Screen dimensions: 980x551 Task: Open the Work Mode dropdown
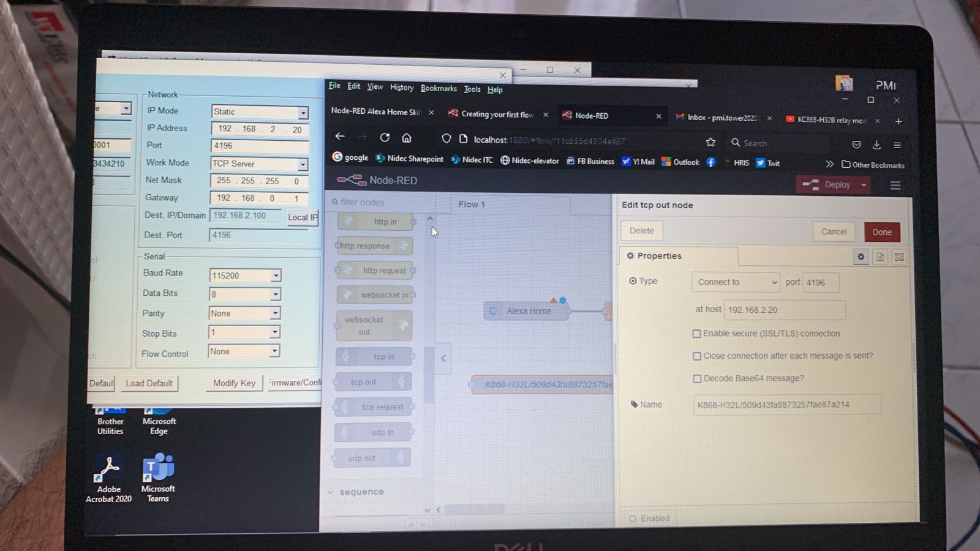tap(303, 164)
